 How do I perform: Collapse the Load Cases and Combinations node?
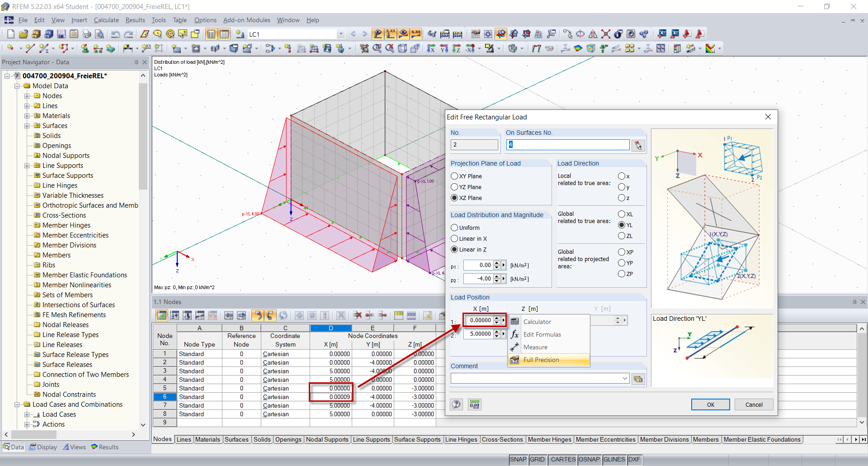pos(17,404)
